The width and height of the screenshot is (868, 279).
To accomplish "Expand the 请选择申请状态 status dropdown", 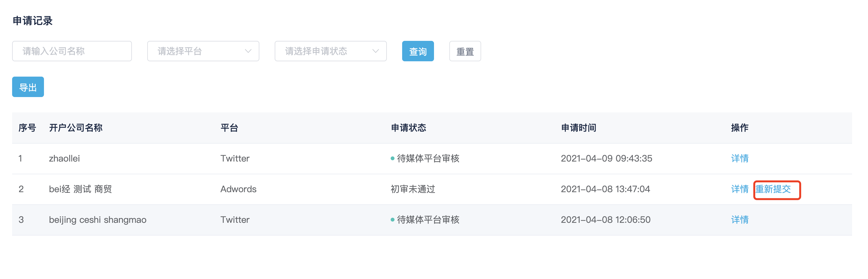I will [x=330, y=51].
